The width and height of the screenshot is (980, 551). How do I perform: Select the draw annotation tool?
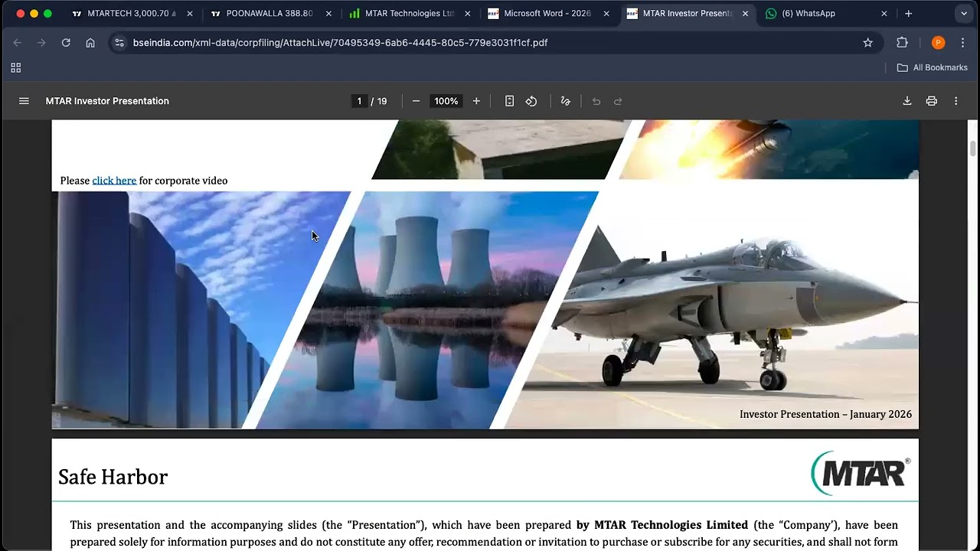click(x=566, y=101)
